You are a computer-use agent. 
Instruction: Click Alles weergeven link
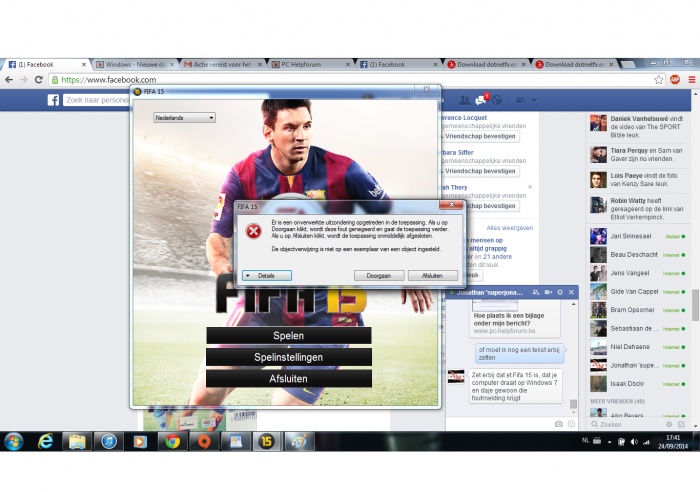point(509,228)
